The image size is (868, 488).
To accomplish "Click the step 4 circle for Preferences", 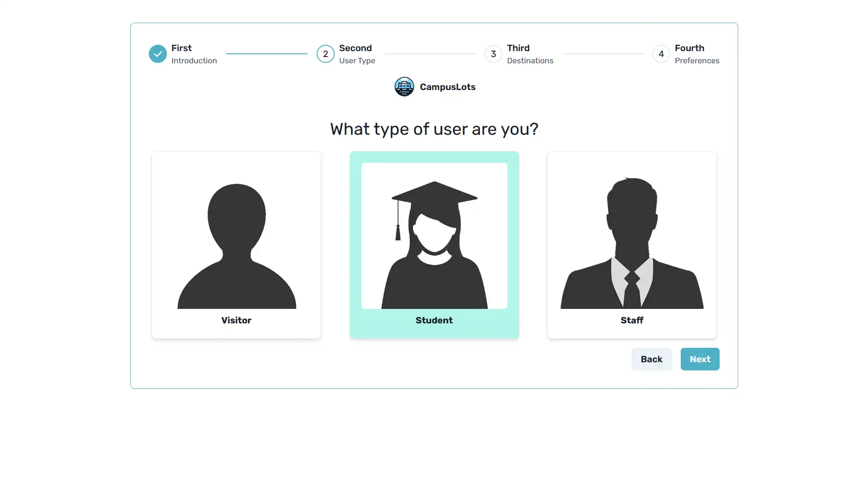I will 661,54.
